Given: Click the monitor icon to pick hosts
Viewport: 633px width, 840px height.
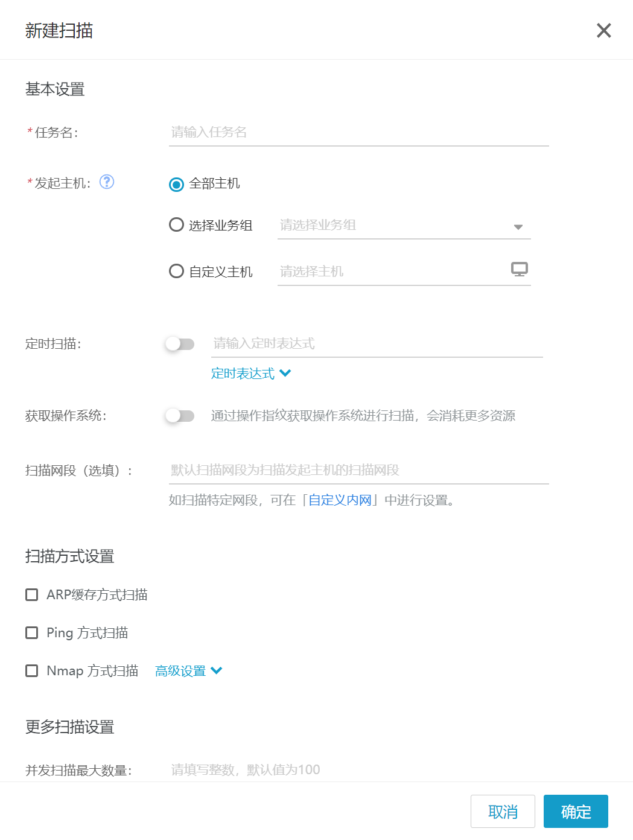Looking at the screenshot, I should click(519, 269).
